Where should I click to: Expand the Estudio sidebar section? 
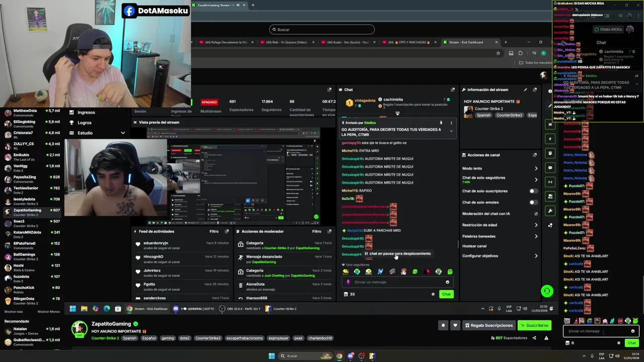pos(97,133)
